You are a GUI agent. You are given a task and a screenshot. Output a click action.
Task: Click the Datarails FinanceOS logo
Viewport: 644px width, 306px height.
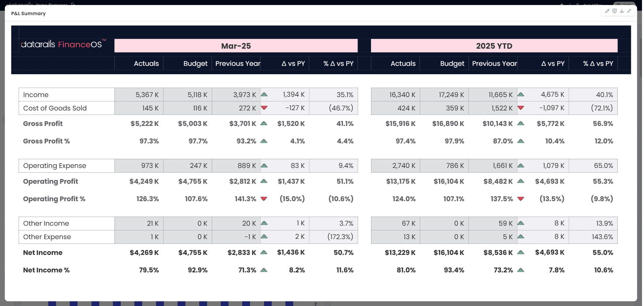tap(63, 44)
